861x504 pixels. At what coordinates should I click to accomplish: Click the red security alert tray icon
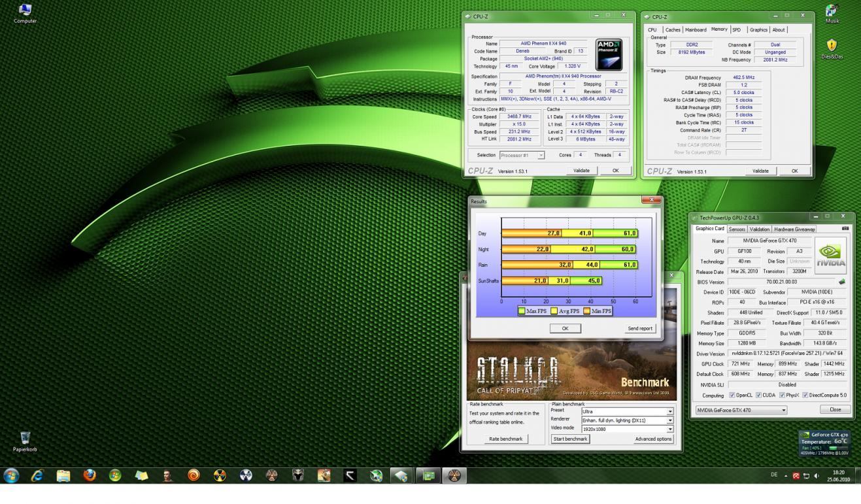tap(796, 476)
